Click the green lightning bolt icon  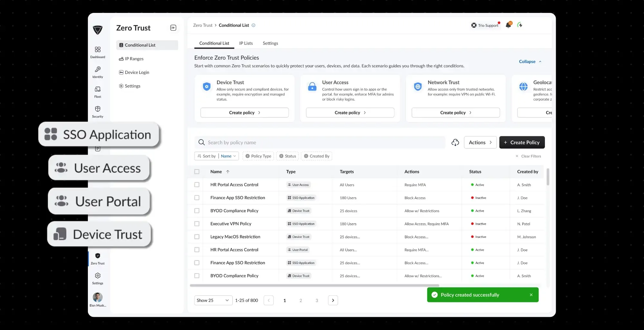coord(520,25)
